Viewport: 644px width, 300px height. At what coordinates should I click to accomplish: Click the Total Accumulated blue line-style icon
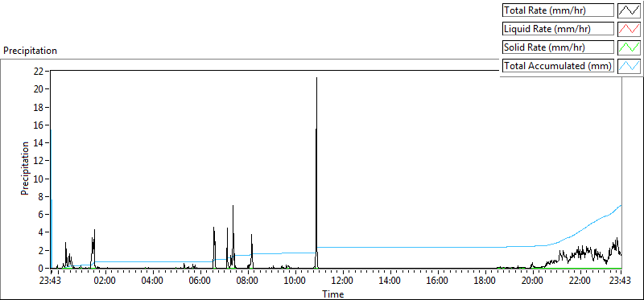pyautogui.click(x=630, y=66)
